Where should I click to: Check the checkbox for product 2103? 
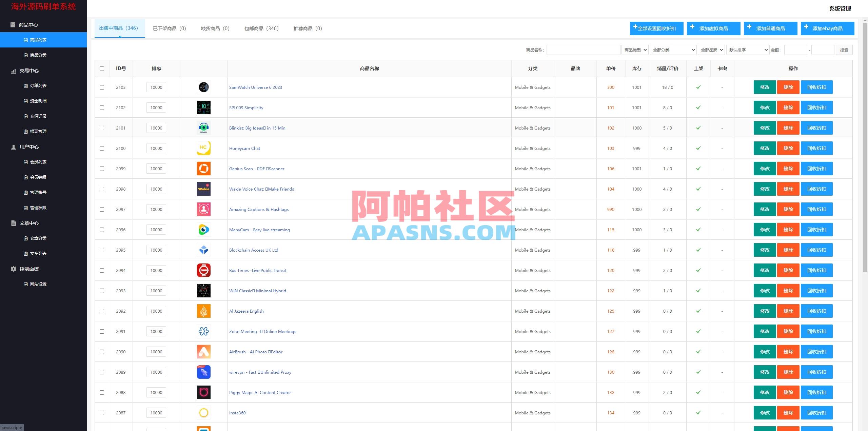coord(101,87)
